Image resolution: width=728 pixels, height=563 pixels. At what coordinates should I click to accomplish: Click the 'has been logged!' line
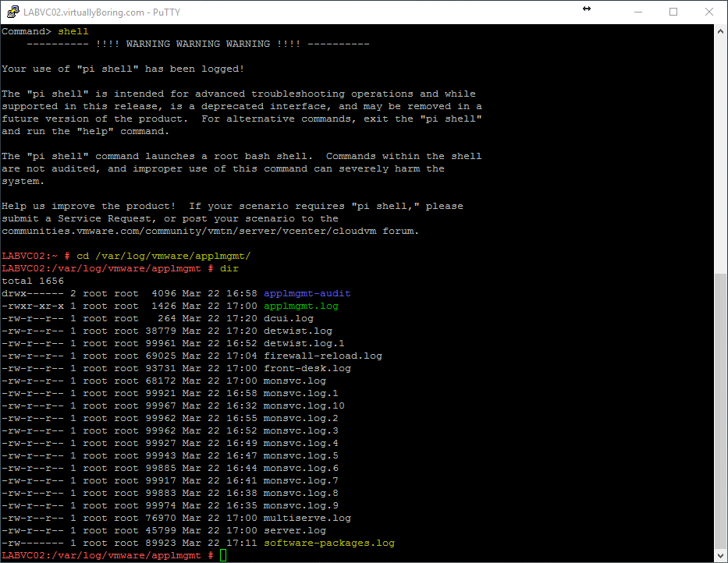coord(123,69)
